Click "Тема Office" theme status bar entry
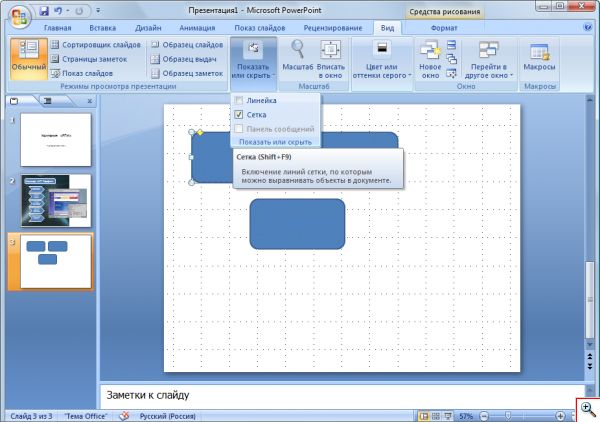Screen dimensions: 600x422 [85, 416]
